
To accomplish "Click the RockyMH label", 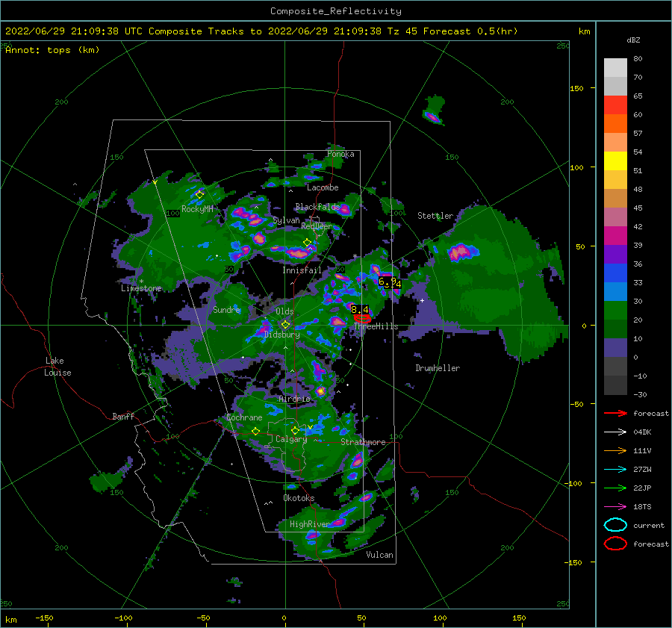I will (x=197, y=209).
